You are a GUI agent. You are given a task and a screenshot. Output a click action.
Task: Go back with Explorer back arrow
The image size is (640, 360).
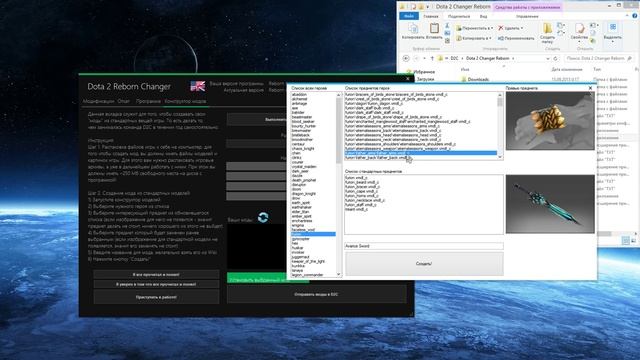406,58
